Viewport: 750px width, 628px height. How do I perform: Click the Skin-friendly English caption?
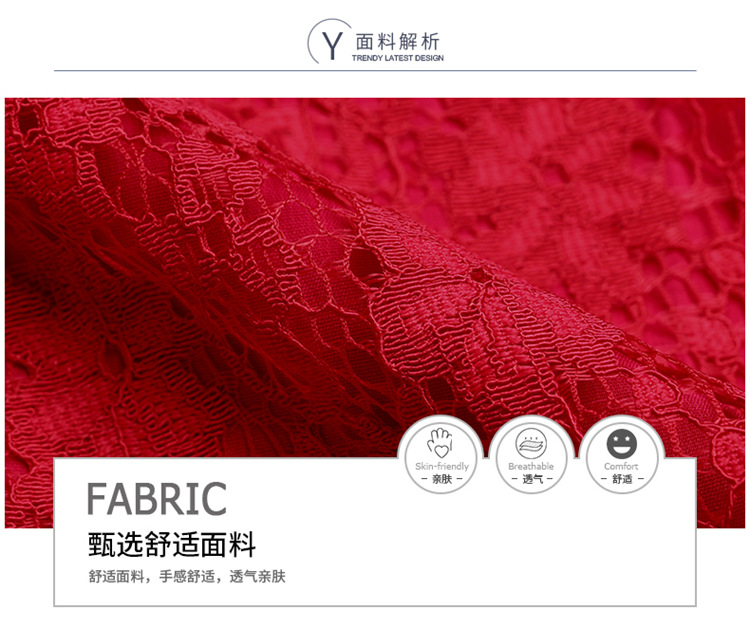point(442,466)
